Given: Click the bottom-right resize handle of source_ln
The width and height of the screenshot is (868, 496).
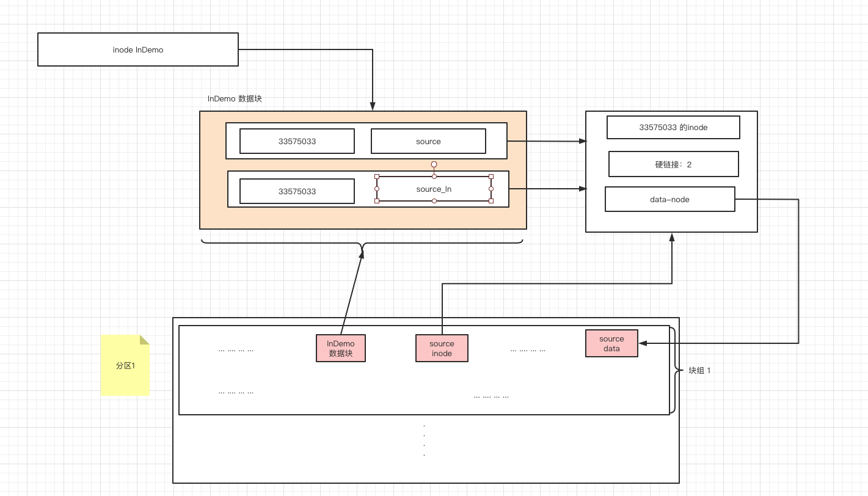Looking at the screenshot, I should coord(491,200).
